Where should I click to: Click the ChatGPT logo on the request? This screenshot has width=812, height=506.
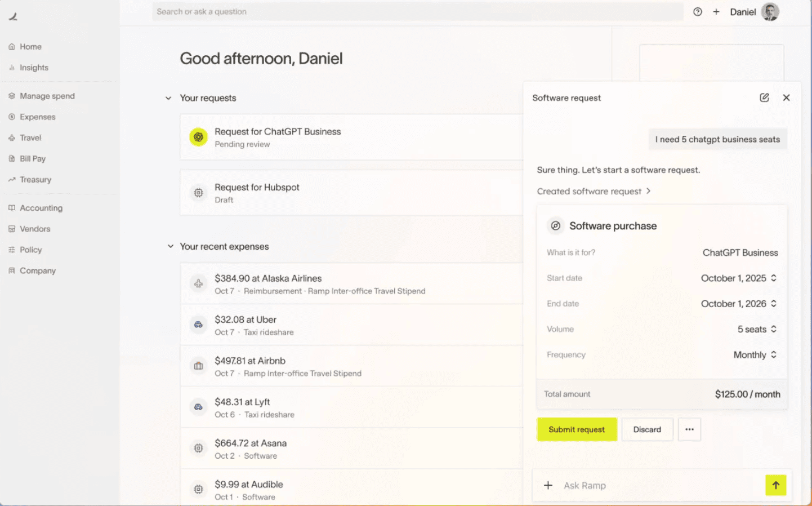(x=198, y=137)
